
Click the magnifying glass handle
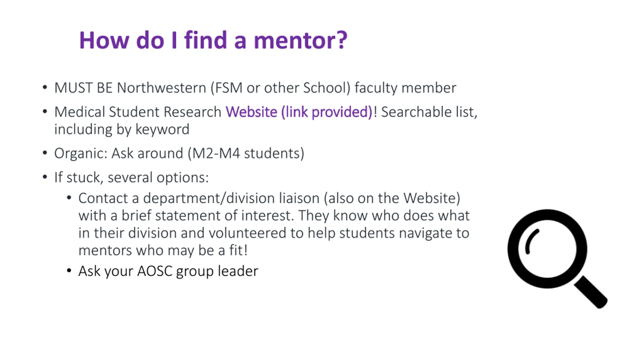point(590,292)
